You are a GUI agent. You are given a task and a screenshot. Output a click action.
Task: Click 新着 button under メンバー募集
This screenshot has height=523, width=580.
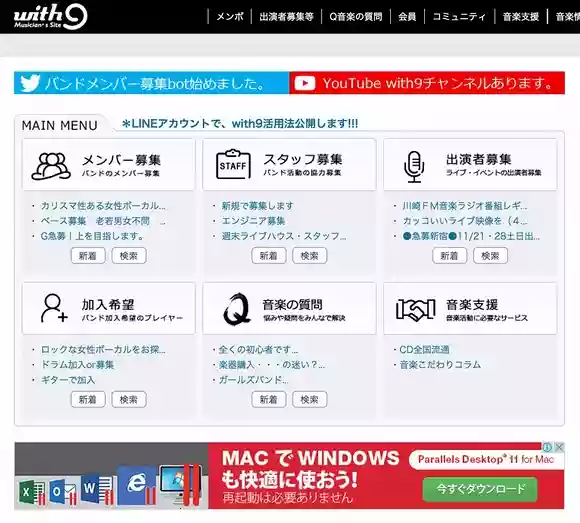(x=88, y=256)
